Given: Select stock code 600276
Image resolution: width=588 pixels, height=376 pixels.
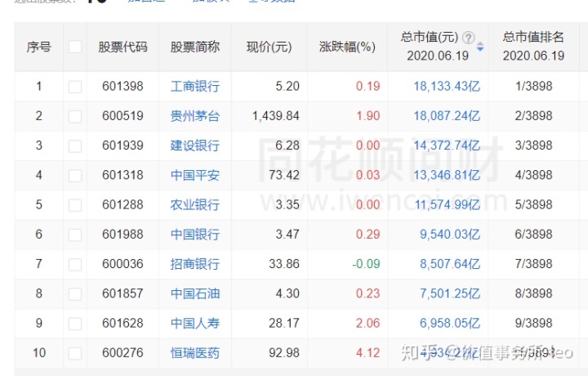Looking at the screenshot, I should (122, 353).
